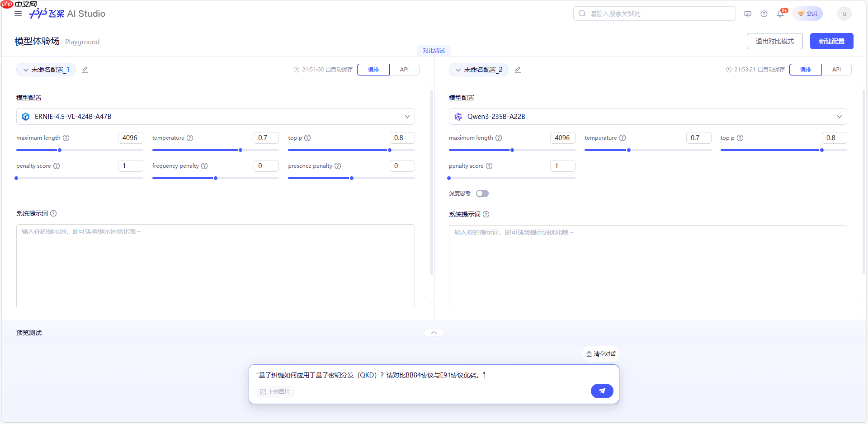Screen dimensions: 868x424
Task: Click the notification bell icon
Action: pos(779,14)
